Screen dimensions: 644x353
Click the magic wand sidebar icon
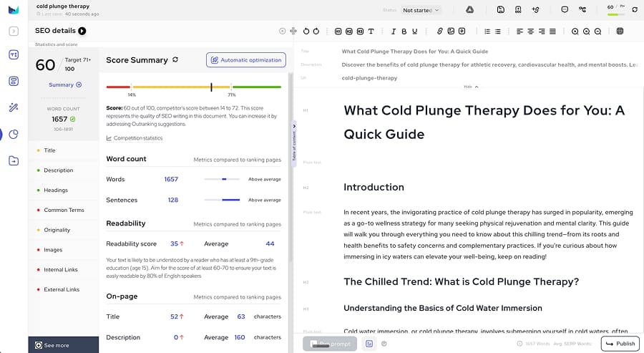click(14, 107)
